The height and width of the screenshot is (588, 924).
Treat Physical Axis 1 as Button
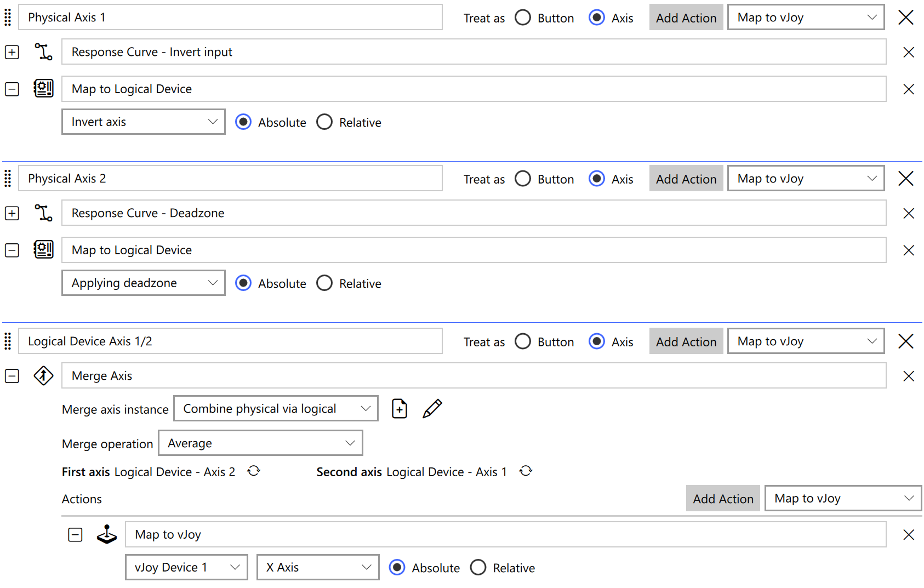point(523,17)
